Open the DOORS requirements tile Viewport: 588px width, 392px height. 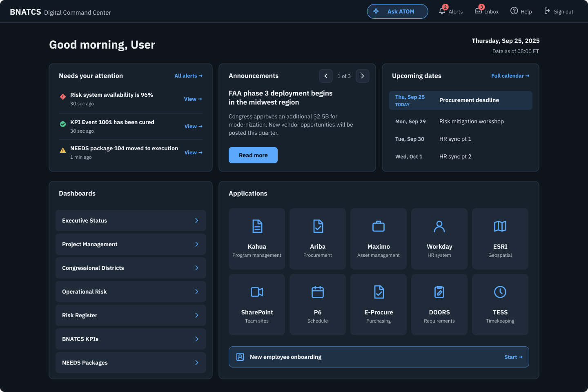click(439, 305)
